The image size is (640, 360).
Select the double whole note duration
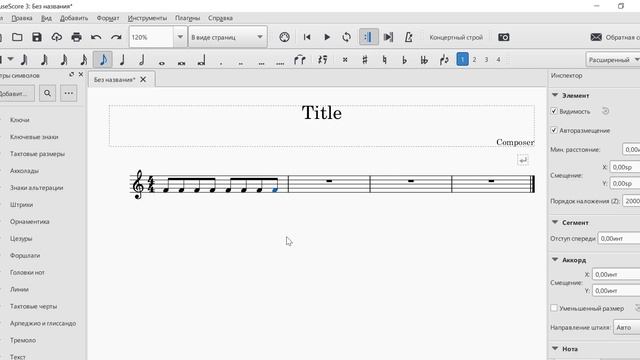point(182,62)
